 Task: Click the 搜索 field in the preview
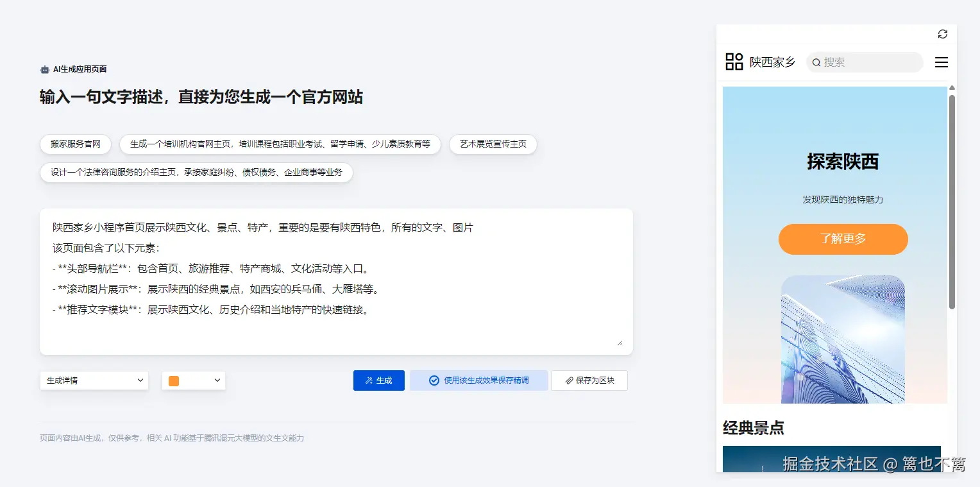point(865,62)
